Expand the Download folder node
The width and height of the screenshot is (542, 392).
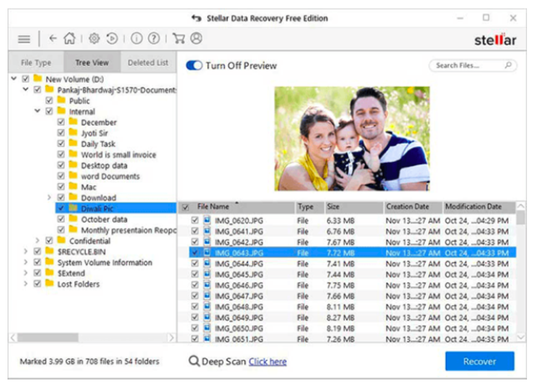point(49,197)
